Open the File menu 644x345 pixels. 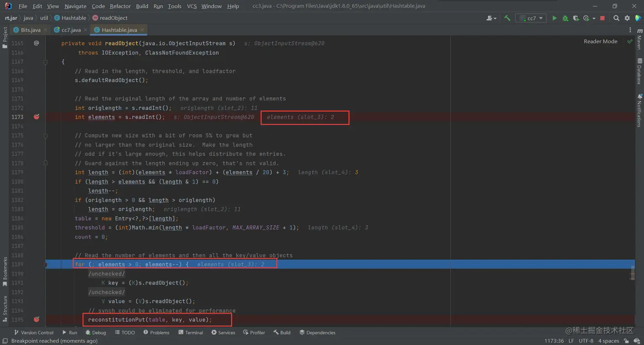[x=23, y=6]
